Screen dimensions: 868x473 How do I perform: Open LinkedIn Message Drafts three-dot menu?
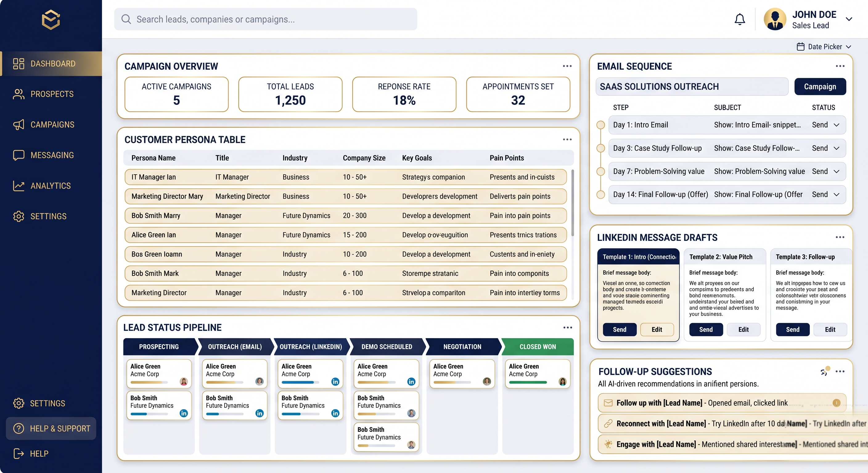click(x=840, y=237)
